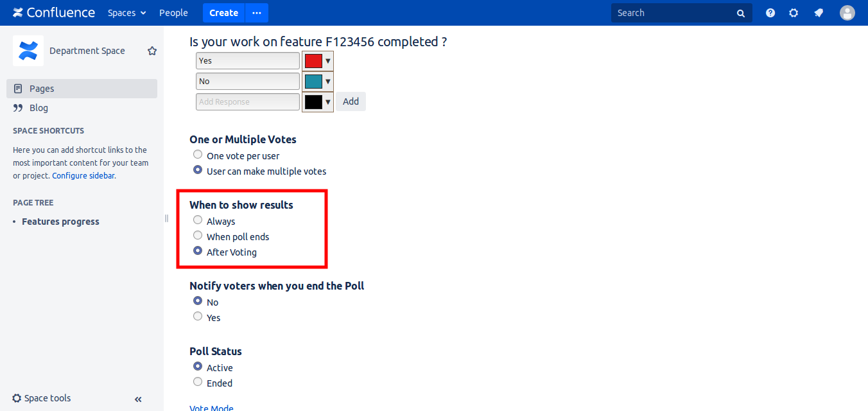Open color dropdown for Yes response
This screenshot has height=411, width=868.
coord(328,61)
